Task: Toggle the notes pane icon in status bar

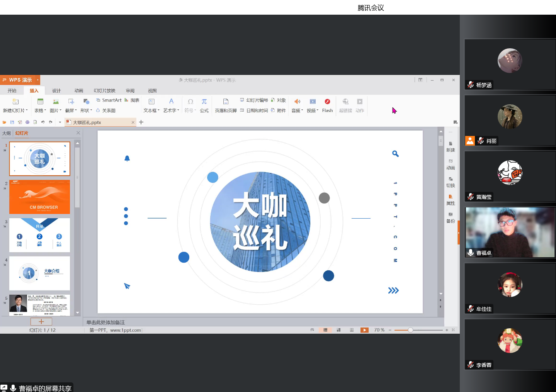Action: point(312,330)
